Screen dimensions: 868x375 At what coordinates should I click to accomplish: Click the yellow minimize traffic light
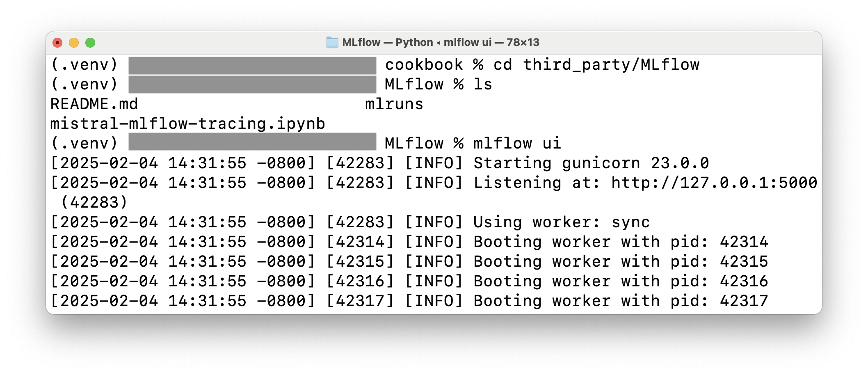tap(74, 42)
